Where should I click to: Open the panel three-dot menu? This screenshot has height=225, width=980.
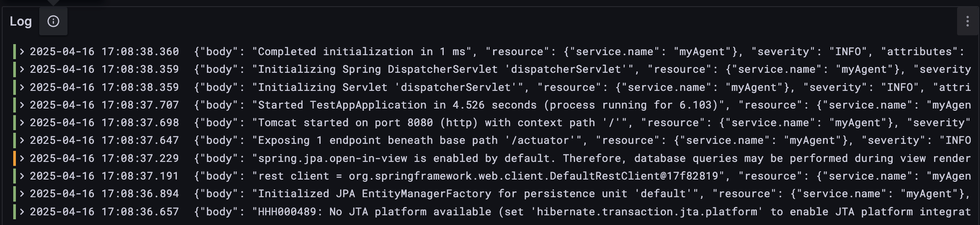pyautogui.click(x=967, y=21)
